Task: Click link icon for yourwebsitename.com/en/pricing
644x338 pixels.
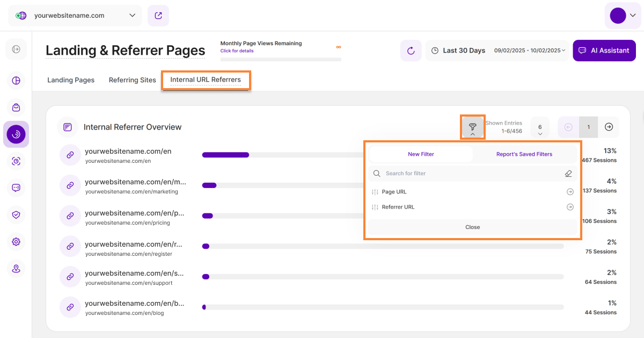Action: (x=70, y=215)
